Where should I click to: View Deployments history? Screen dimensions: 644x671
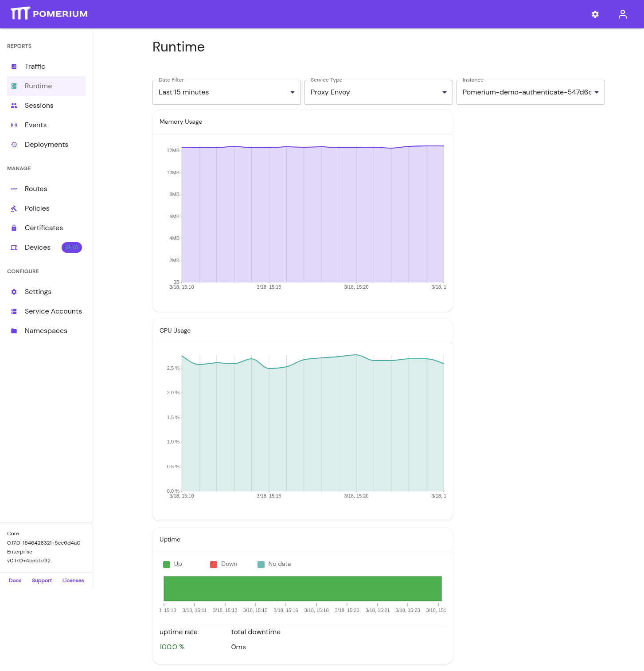pyautogui.click(x=46, y=145)
